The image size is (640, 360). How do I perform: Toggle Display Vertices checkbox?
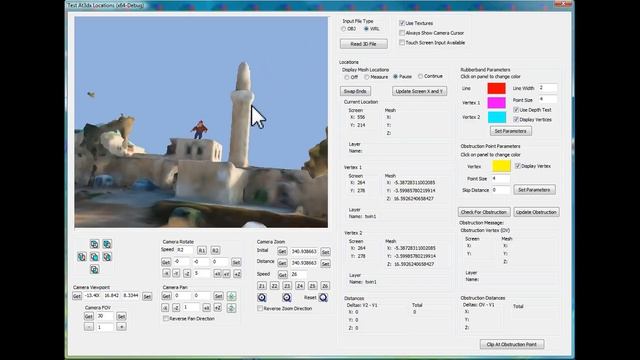point(516,120)
